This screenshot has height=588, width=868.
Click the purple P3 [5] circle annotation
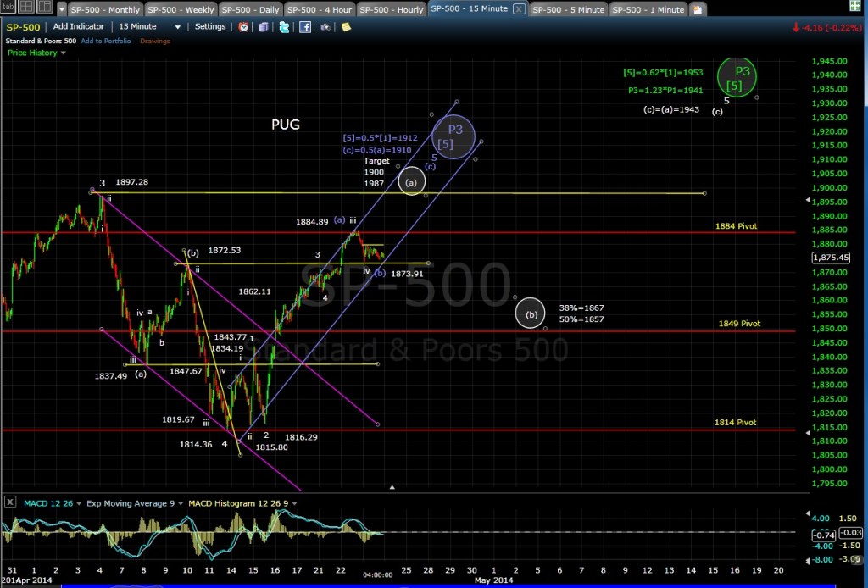pos(453,136)
